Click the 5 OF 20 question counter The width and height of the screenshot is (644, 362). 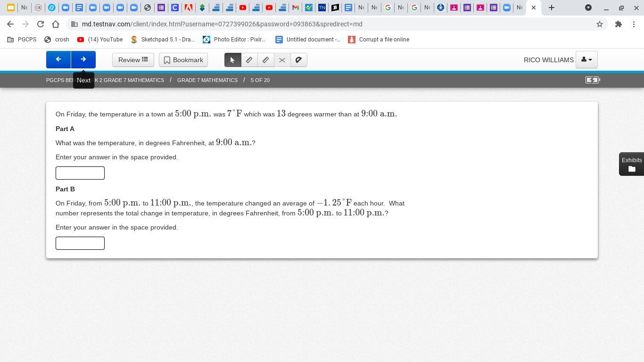pyautogui.click(x=260, y=80)
